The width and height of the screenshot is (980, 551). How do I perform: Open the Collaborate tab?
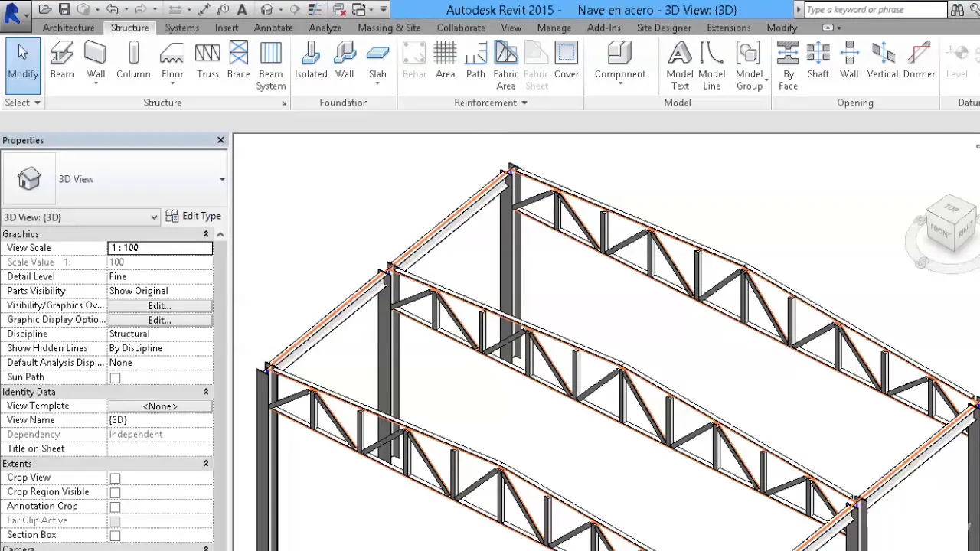(x=461, y=28)
